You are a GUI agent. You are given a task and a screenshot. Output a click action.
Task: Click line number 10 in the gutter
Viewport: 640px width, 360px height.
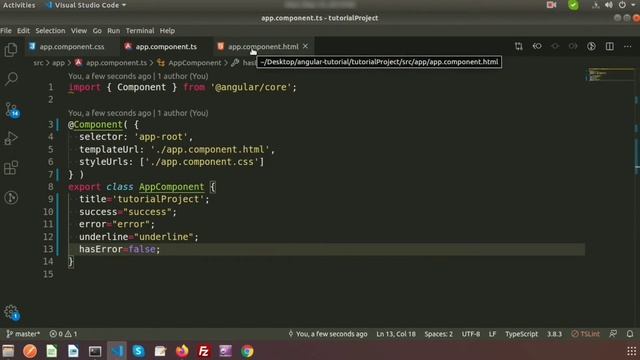tap(48, 212)
